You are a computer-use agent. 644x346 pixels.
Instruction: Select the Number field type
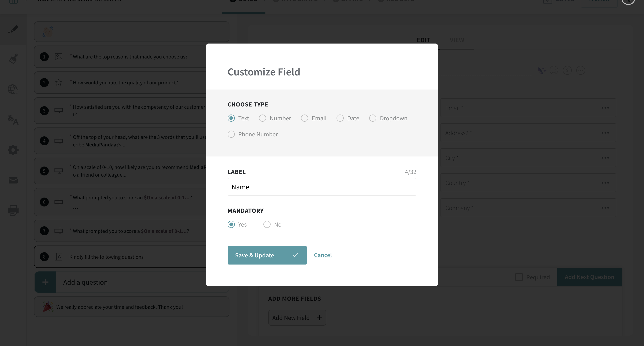click(263, 118)
